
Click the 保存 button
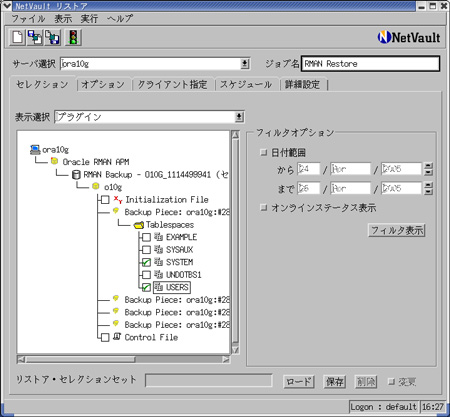point(335,381)
